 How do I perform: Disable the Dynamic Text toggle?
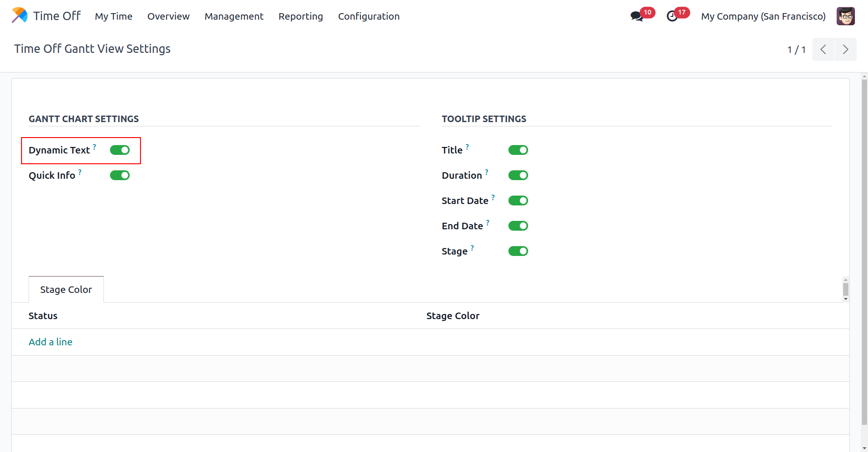[120, 150]
